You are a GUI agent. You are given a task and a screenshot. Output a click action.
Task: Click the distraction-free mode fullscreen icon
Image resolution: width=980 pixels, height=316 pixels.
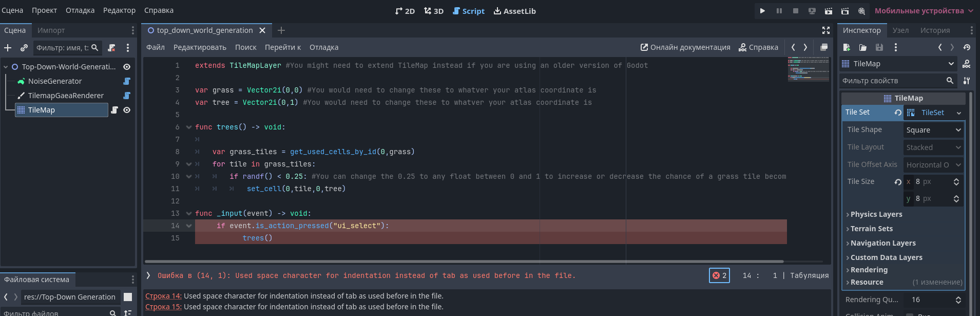(x=826, y=30)
